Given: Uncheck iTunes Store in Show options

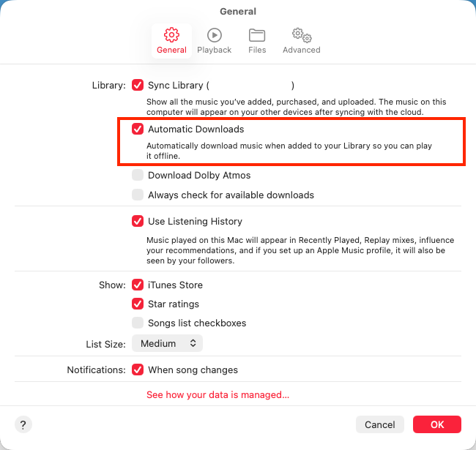Looking at the screenshot, I should click(x=138, y=285).
